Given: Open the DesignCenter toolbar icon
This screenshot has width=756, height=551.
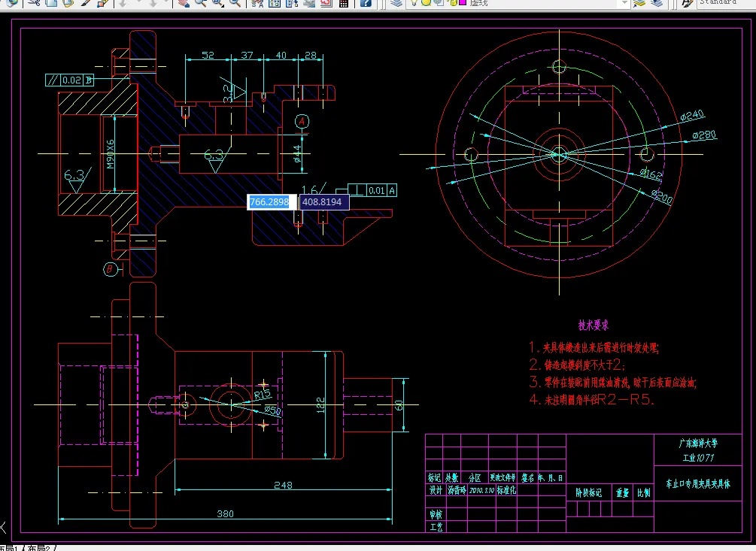Looking at the screenshot, I should point(275,2).
